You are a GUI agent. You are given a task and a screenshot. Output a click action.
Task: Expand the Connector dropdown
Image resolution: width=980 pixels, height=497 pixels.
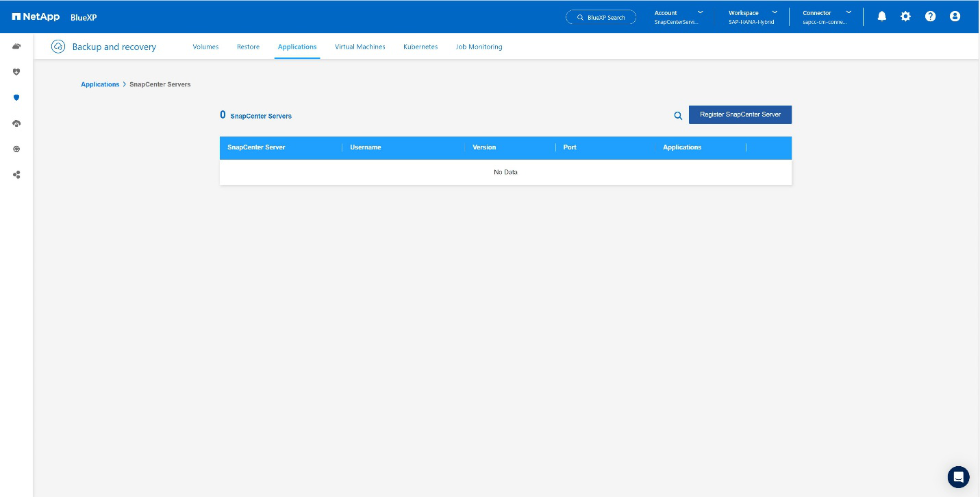[827, 17]
